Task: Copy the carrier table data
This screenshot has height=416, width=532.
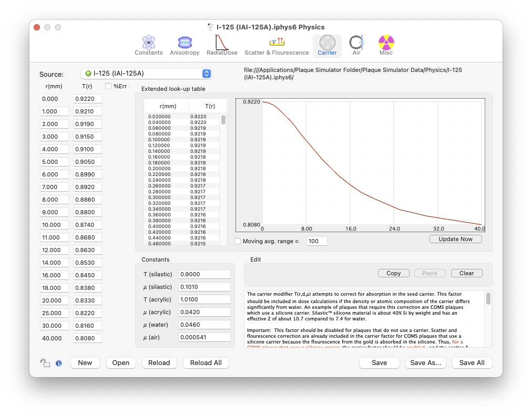Action: [x=394, y=273]
